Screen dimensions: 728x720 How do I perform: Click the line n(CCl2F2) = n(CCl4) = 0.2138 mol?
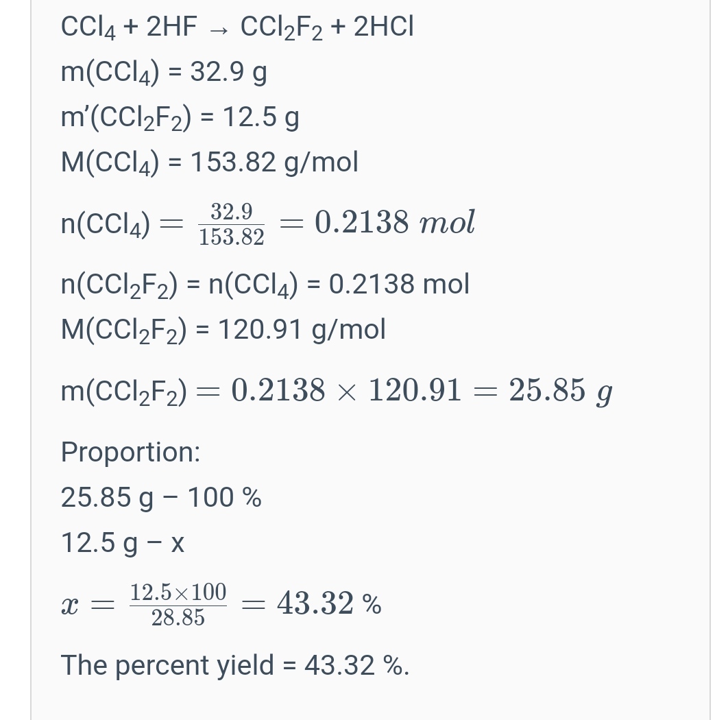pyautogui.click(x=265, y=284)
